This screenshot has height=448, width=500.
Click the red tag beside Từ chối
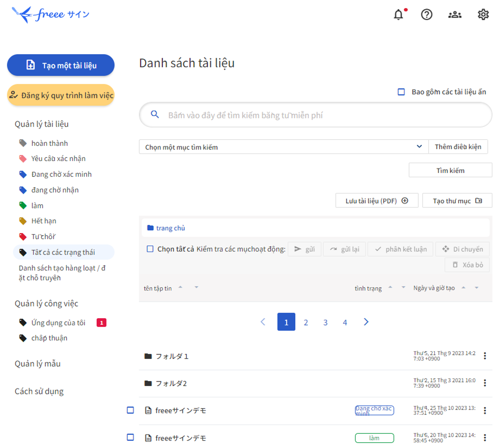click(23, 237)
